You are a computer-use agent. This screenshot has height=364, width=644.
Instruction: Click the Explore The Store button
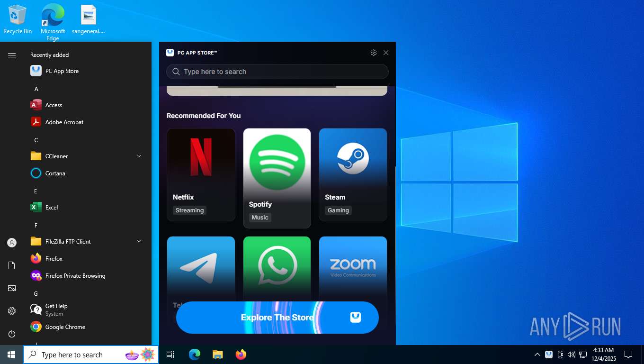[277, 318]
